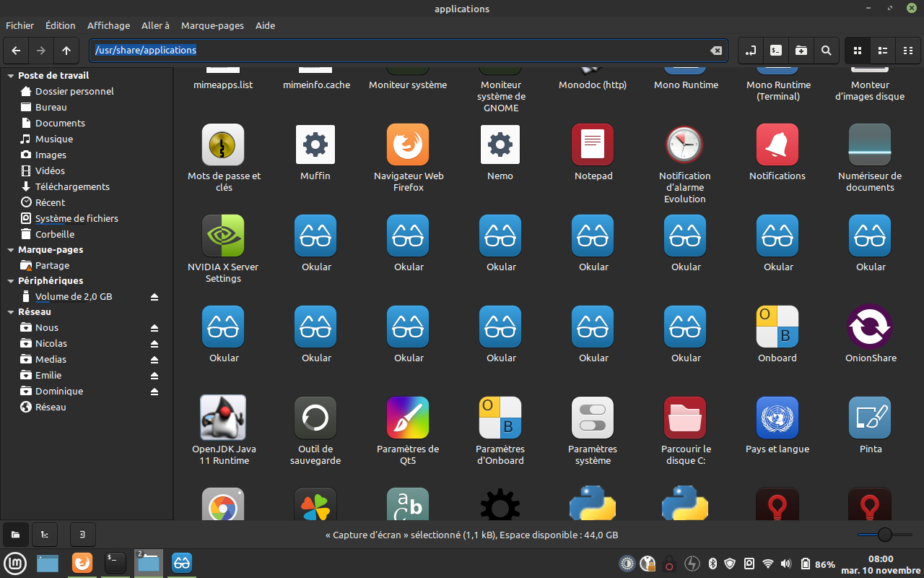Switch to icon view
Viewport: 924px width, 578px height.
(858, 51)
